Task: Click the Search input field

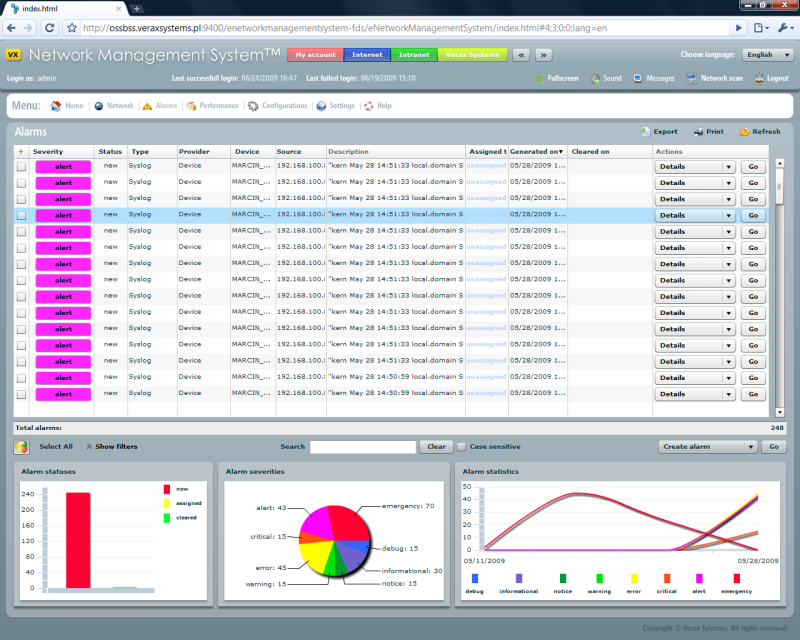Action: click(x=363, y=447)
